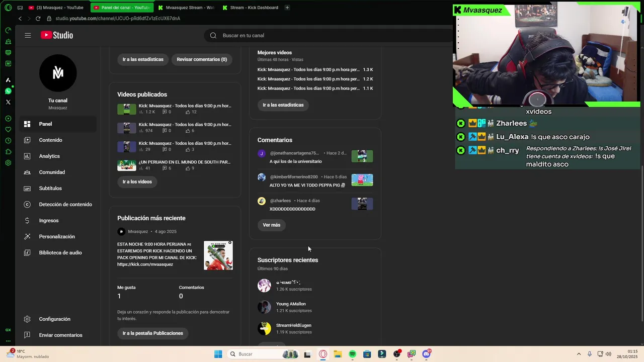
Task: Click Enviar comentarios in sidebar
Action: coord(58,335)
